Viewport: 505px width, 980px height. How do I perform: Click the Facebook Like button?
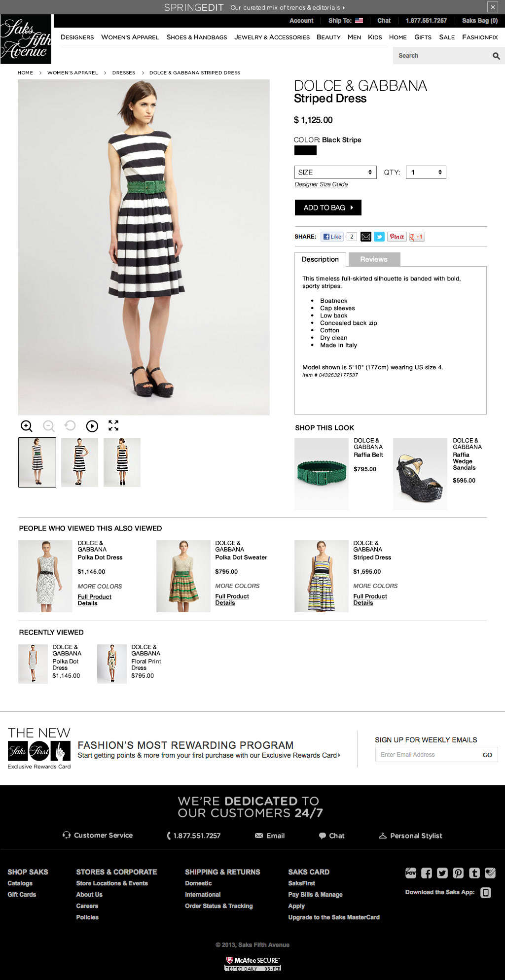point(332,237)
